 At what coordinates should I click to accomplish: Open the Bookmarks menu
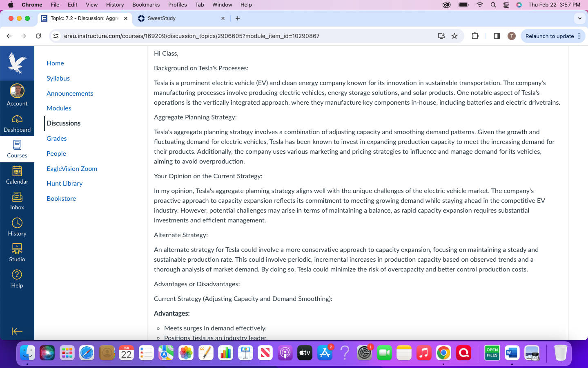146,5
